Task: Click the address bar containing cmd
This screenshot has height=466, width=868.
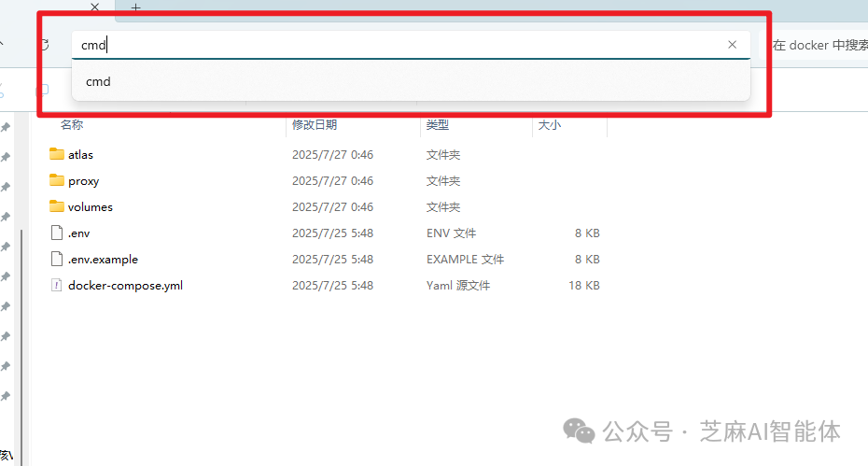Action: [x=411, y=45]
